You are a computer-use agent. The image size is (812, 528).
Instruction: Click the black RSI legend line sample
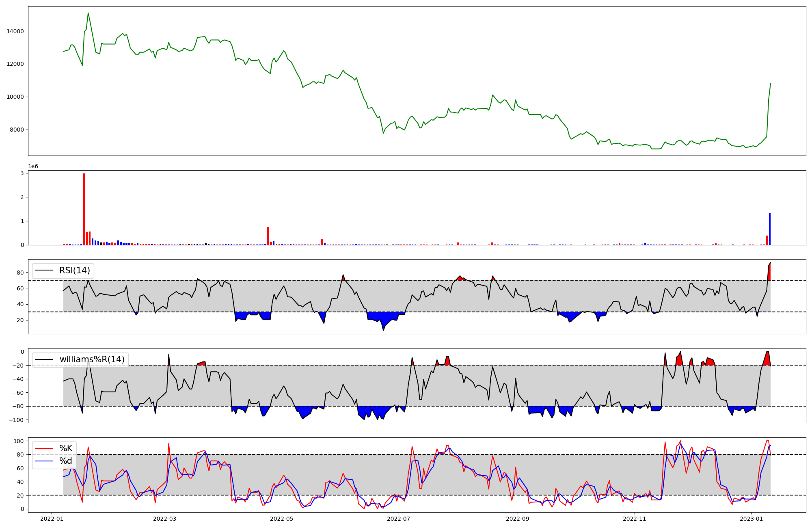click(44, 270)
